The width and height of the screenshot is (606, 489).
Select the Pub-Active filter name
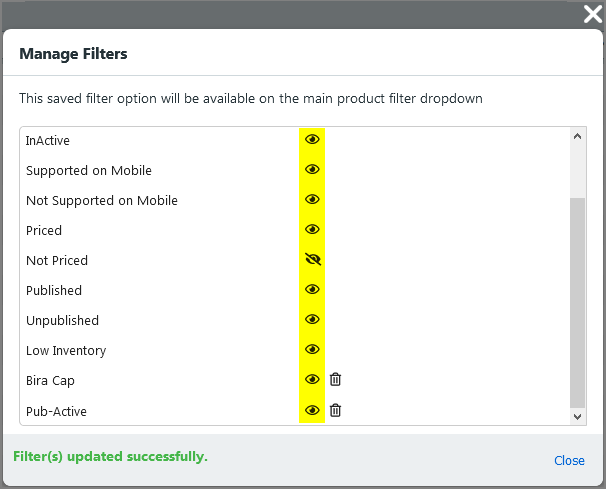point(54,411)
